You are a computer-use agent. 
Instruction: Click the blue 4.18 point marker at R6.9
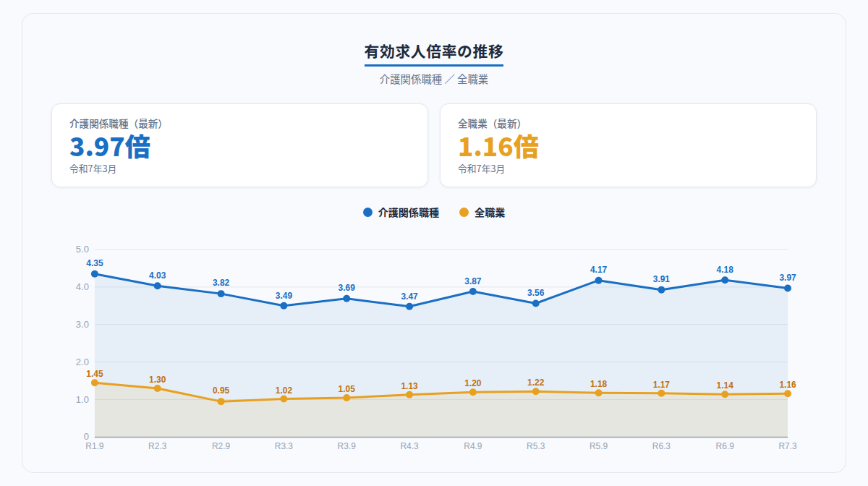pyautogui.click(x=725, y=280)
